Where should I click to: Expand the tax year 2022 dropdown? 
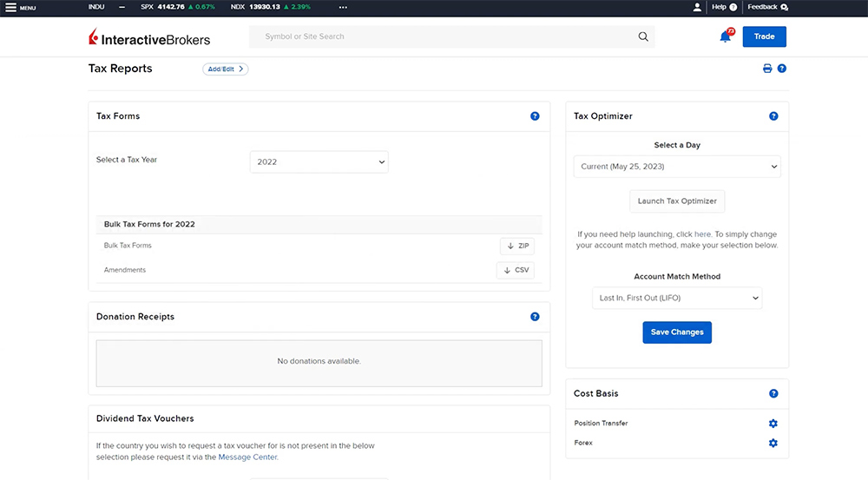coord(319,161)
